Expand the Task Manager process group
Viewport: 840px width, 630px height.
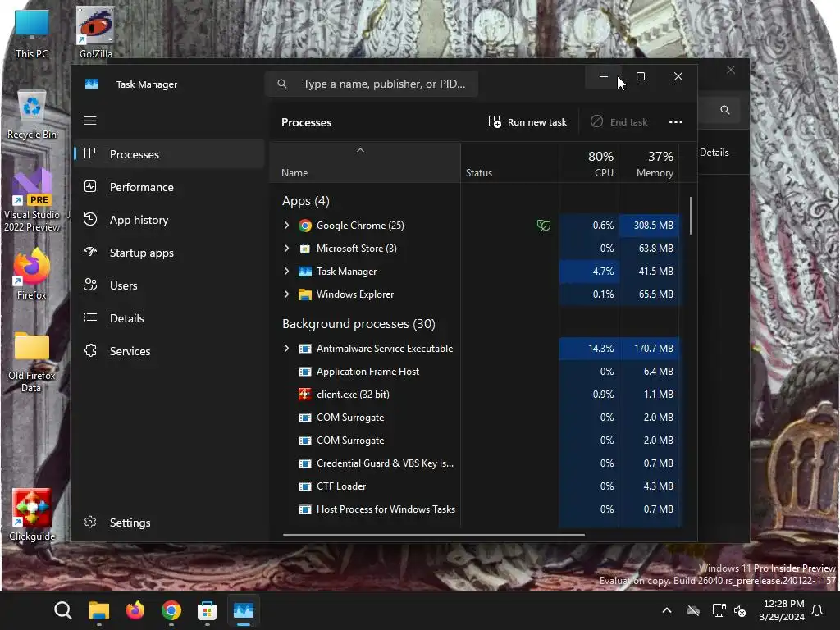click(286, 272)
